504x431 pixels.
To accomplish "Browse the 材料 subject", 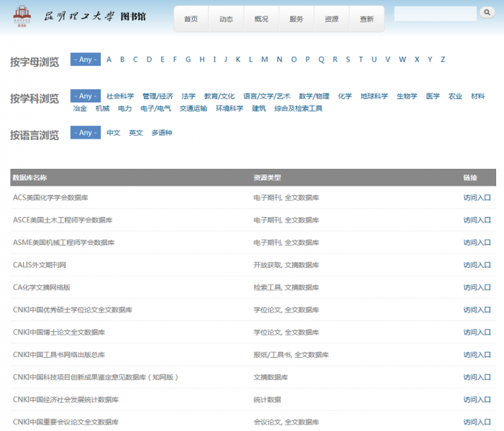I will click(477, 96).
